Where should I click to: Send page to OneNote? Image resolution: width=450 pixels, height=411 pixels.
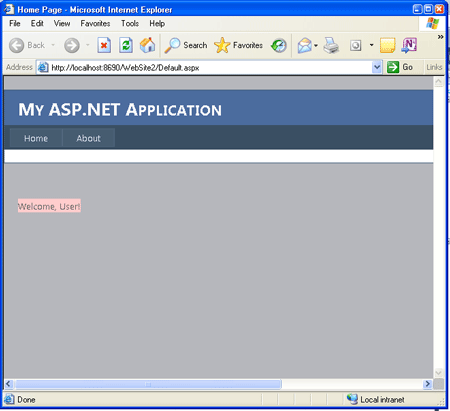tap(409, 45)
